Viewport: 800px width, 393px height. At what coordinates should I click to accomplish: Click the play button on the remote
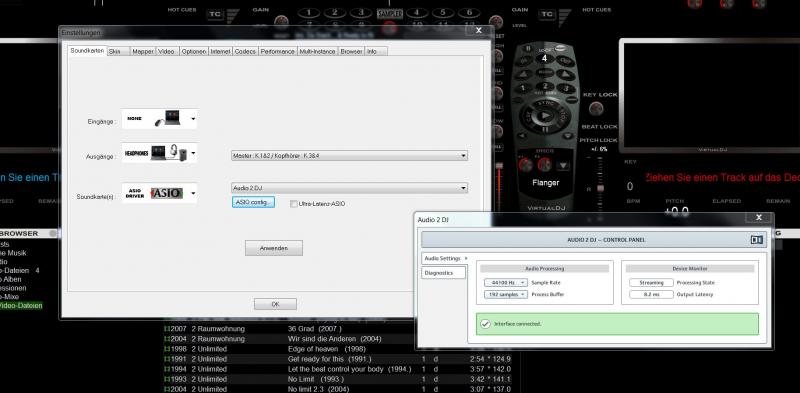point(545,115)
